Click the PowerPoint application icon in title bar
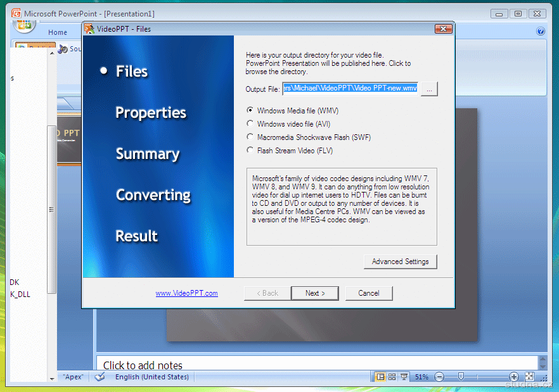This screenshot has height=392, width=559. [16, 13]
